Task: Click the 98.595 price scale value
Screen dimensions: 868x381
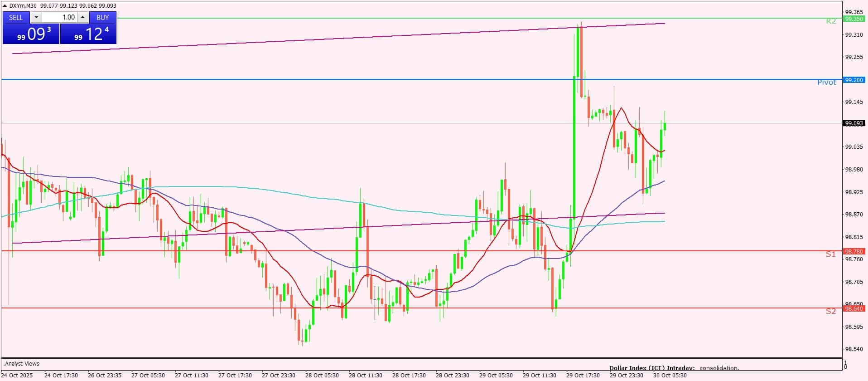Action: click(854, 327)
